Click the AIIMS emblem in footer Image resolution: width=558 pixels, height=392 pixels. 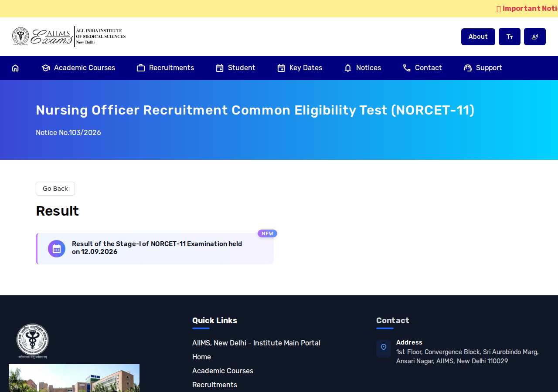coord(33,341)
